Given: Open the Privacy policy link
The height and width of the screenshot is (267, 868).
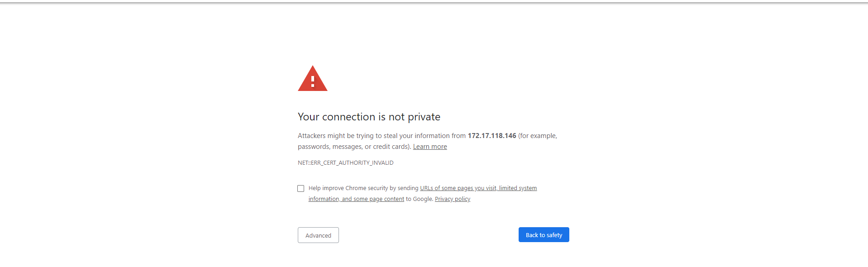Looking at the screenshot, I should click(x=452, y=199).
